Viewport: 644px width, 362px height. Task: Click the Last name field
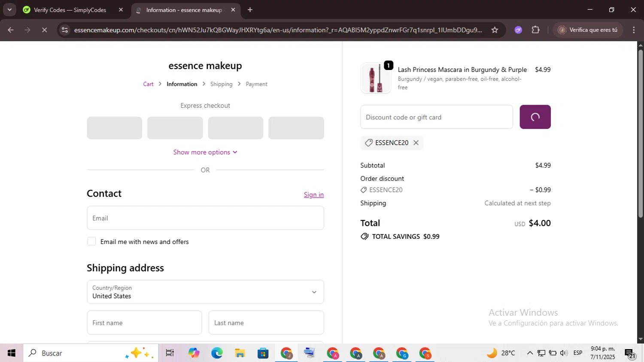(x=266, y=322)
